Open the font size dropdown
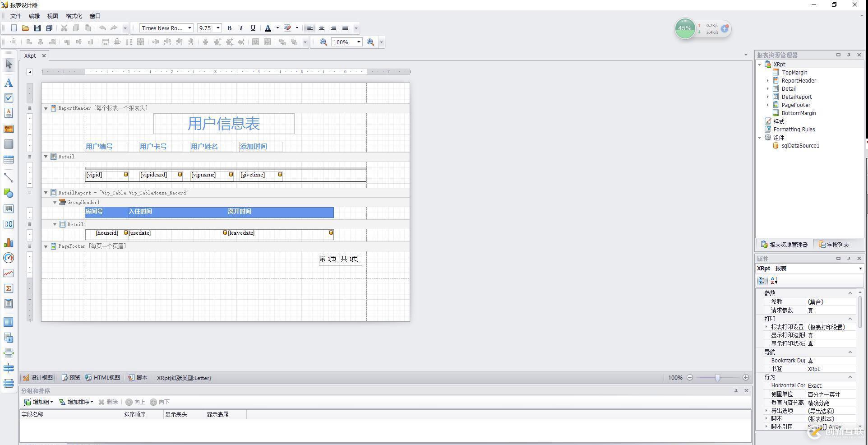The image size is (868, 445). coord(218,28)
